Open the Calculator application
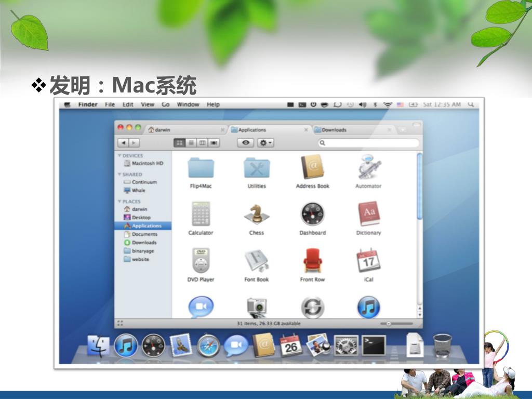 [x=201, y=214]
